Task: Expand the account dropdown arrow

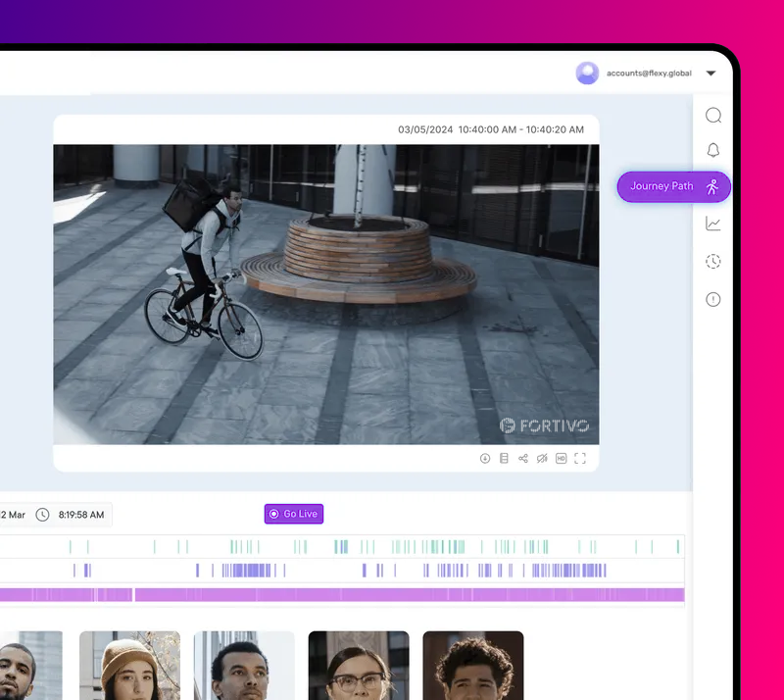Action: click(711, 74)
